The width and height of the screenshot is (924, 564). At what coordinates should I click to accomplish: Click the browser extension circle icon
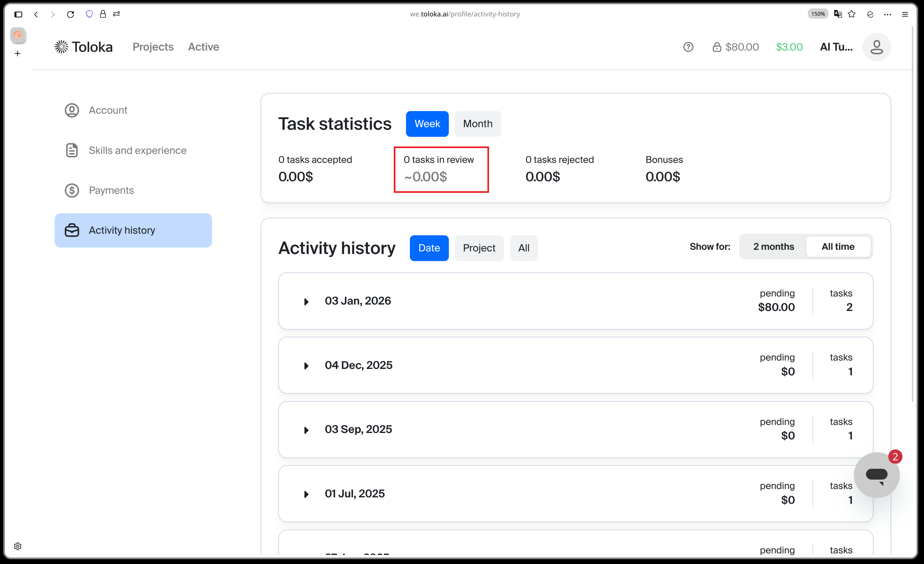870,14
